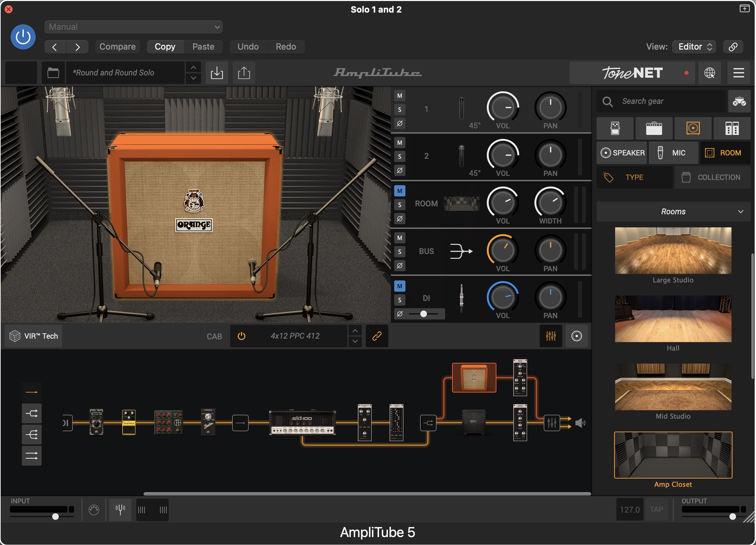Open the Manual preset dropdown
The height and width of the screenshot is (545, 756).
[133, 27]
